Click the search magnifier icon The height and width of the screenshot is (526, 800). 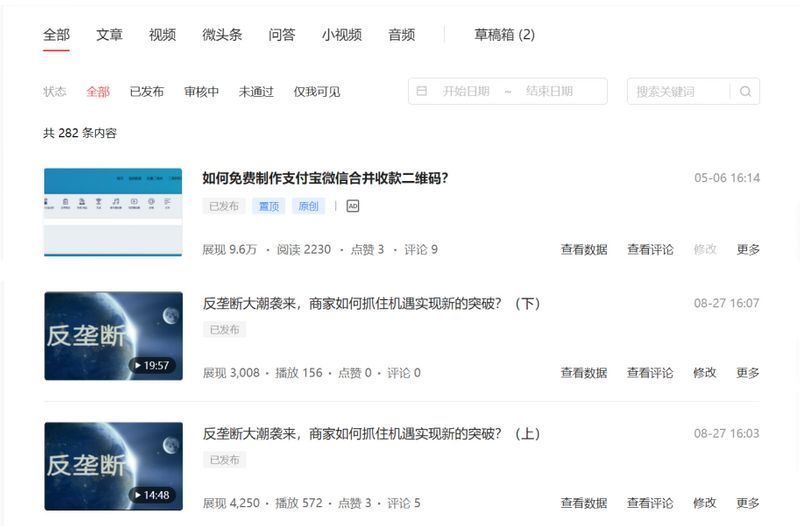click(x=745, y=92)
